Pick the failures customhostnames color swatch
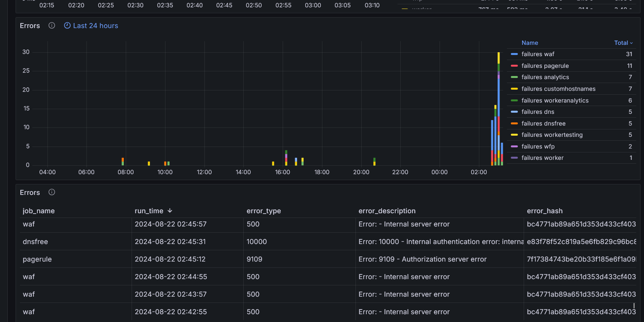The image size is (644, 322). (514, 89)
